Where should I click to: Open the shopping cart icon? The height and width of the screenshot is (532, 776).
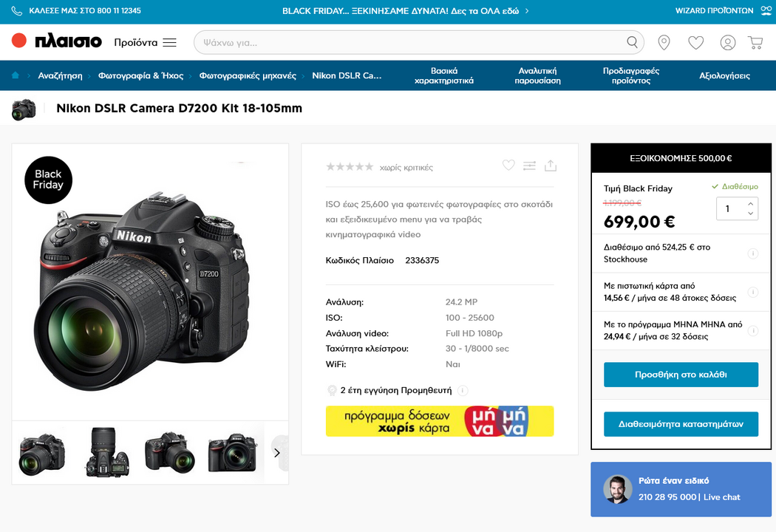(x=755, y=43)
